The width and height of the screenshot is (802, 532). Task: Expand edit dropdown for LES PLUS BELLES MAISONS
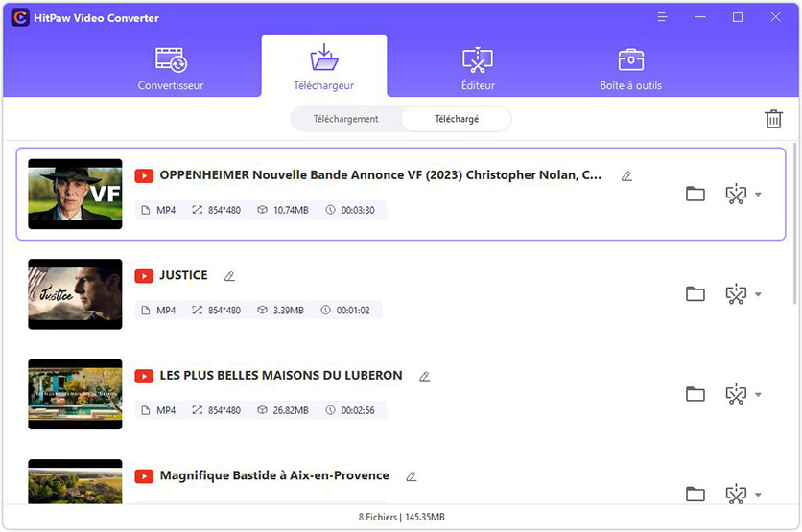pyautogui.click(x=758, y=395)
